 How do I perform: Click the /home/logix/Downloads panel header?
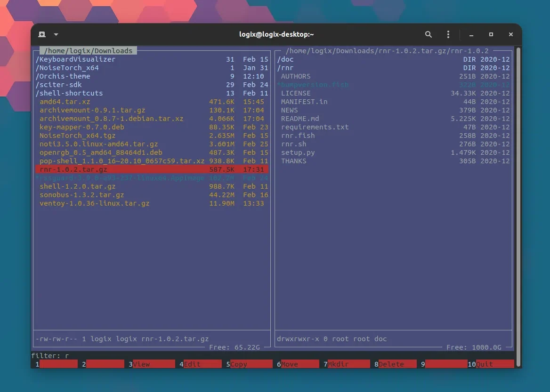(88, 51)
